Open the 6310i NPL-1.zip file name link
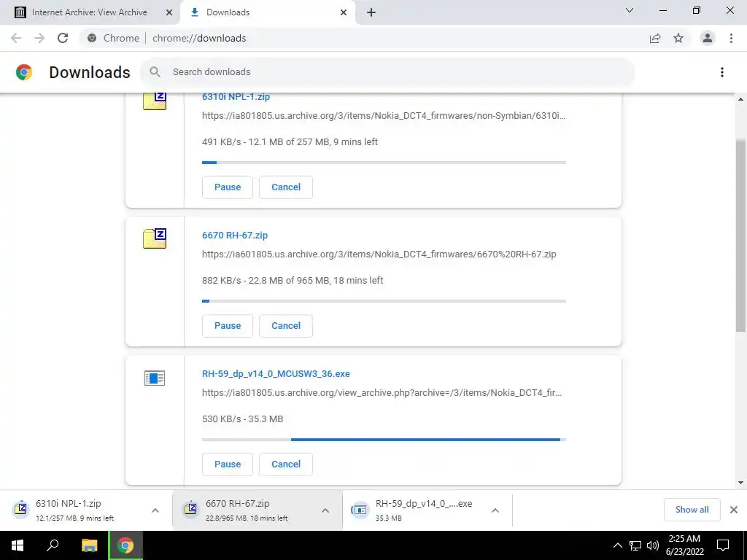Viewport: 747px width, 560px height. [x=236, y=97]
